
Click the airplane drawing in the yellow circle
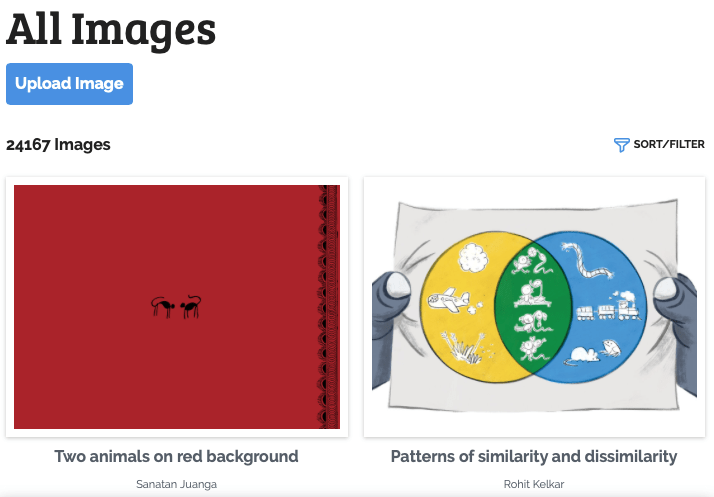click(446, 298)
